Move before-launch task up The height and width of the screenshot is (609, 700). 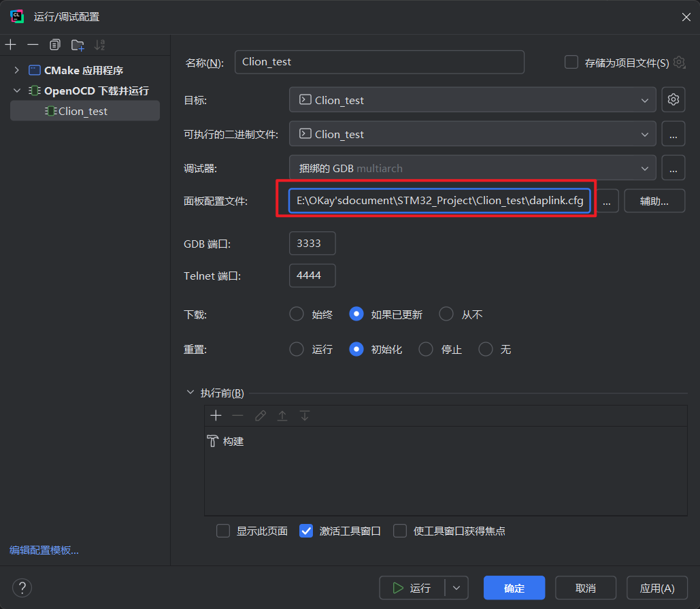pos(282,416)
